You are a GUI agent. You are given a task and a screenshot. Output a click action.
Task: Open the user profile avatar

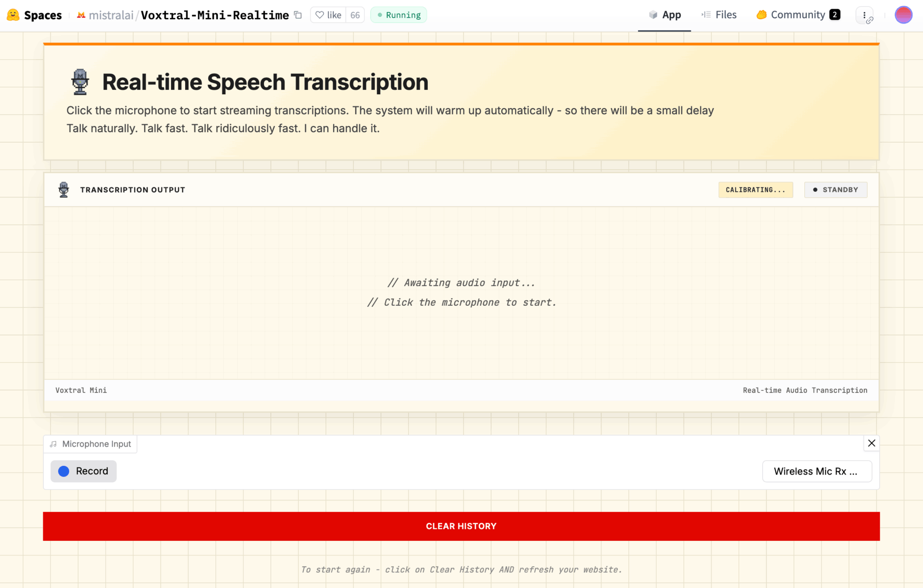coord(903,15)
